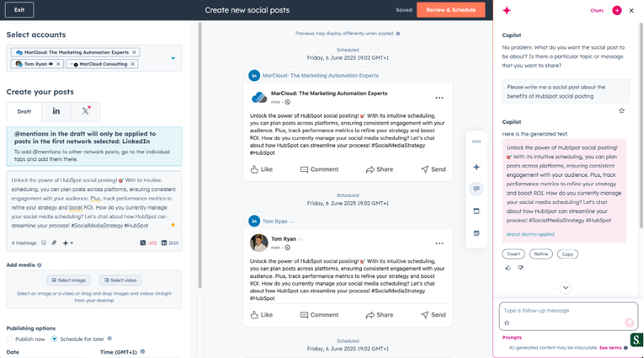Click Tom Ryan's profile photo in preview
Screen dimensions: 644x358
259,243
